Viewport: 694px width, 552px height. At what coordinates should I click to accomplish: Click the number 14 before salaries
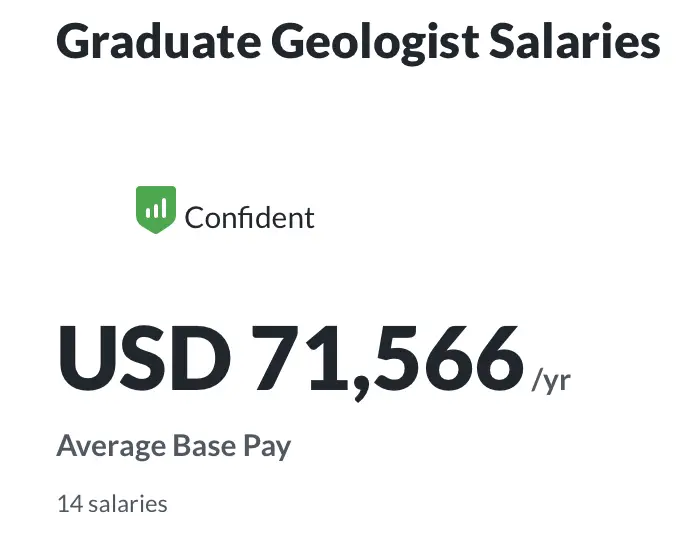coord(70,504)
